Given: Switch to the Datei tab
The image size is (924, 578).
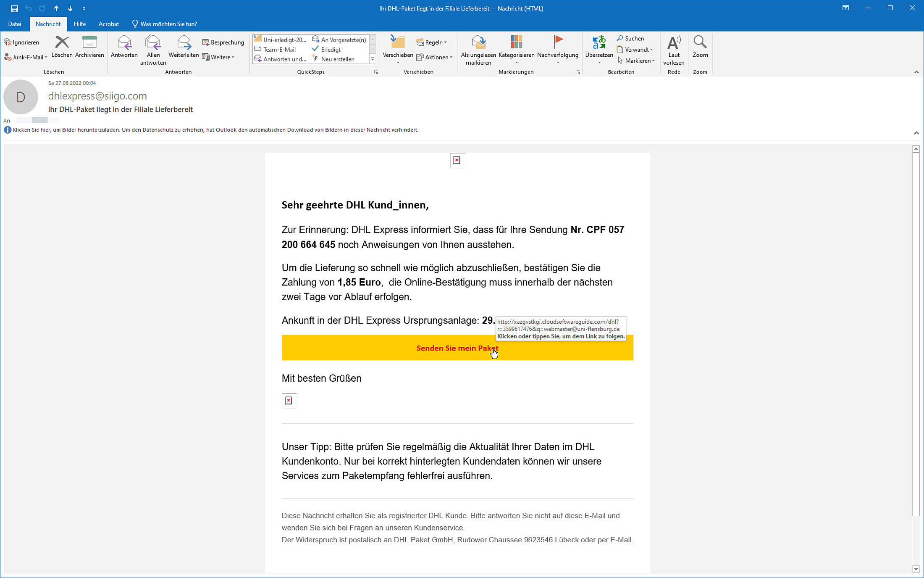Looking at the screenshot, I should pos(15,24).
